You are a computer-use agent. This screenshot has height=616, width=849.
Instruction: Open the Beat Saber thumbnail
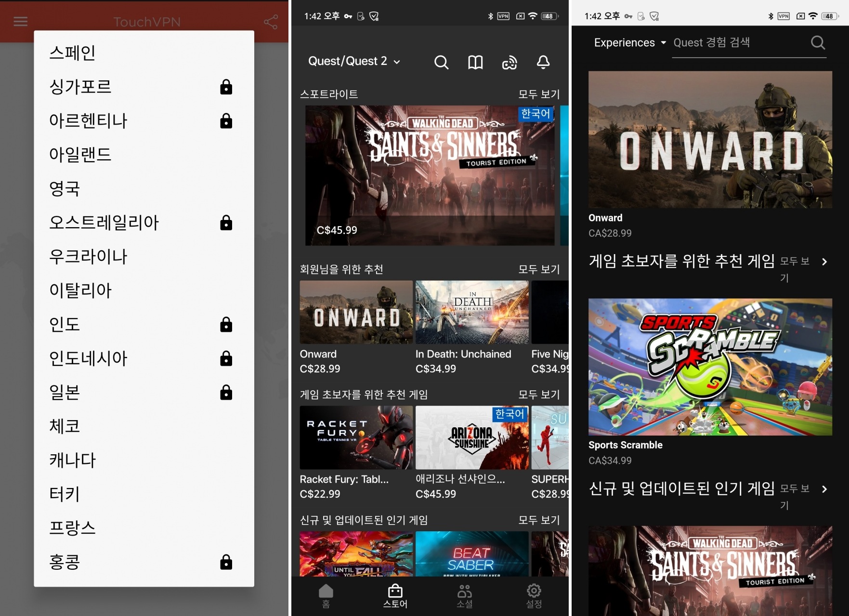pyautogui.click(x=472, y=554)
